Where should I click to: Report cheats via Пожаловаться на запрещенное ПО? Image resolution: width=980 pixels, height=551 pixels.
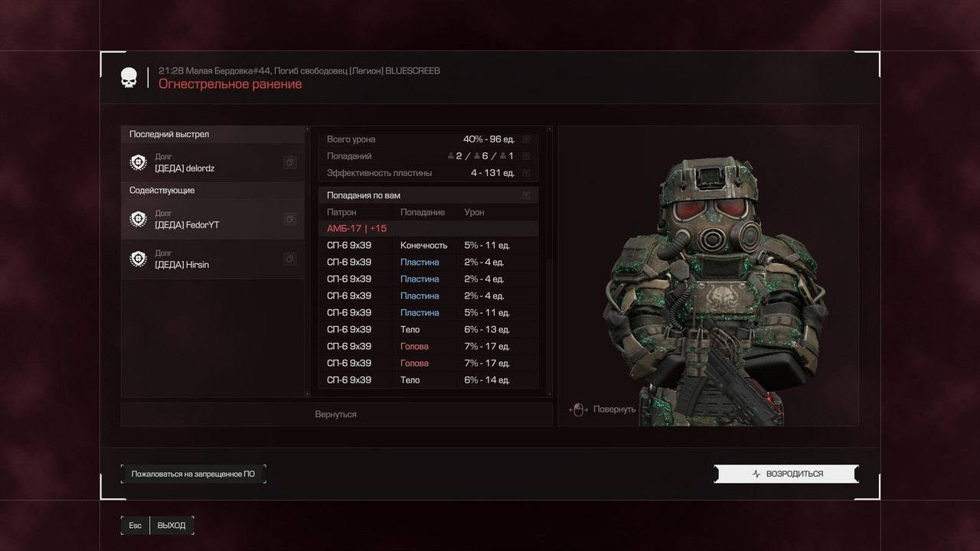193,474
